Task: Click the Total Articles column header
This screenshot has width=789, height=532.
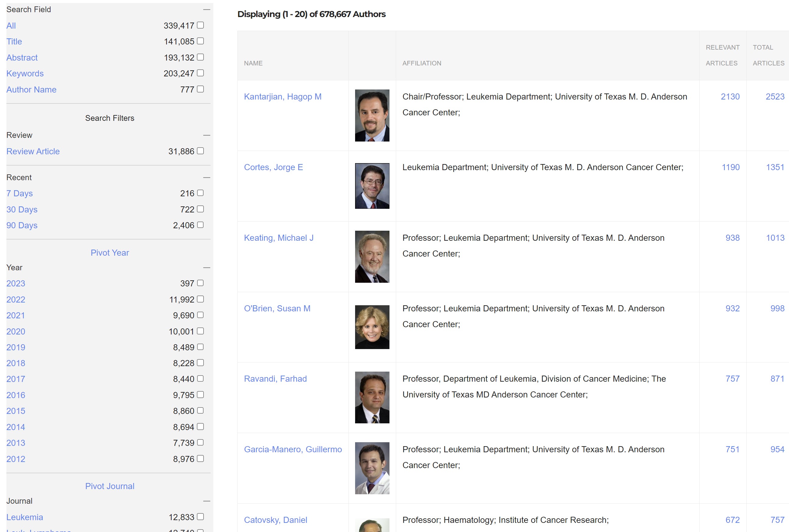Action: (768, 55)
